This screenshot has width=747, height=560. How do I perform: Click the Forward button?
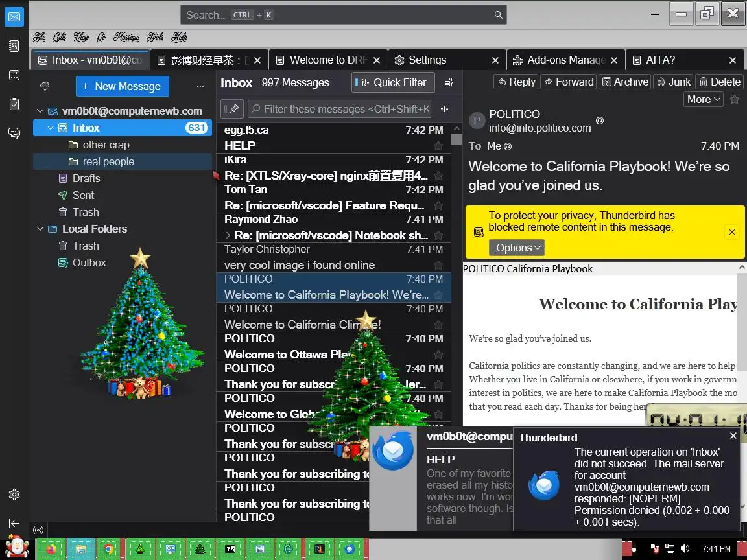(x=569, y=82)
